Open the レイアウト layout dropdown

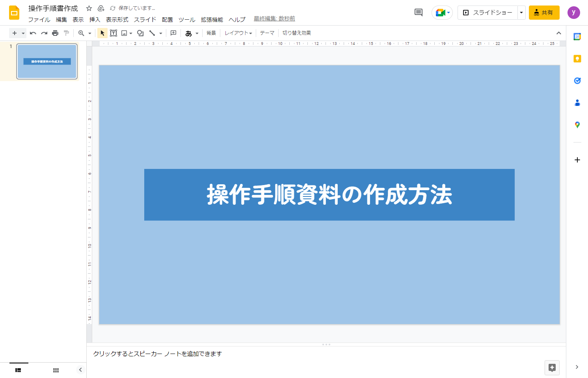click(238, 33)
